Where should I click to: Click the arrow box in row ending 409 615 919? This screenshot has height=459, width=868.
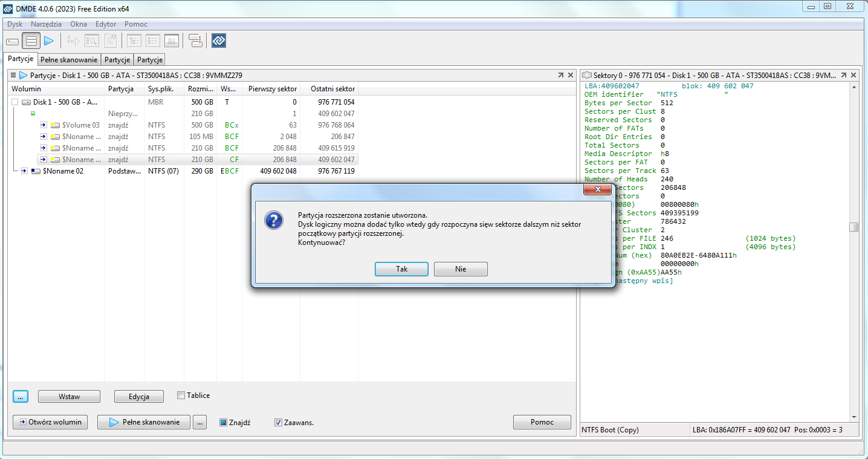(x=44, y=148)
